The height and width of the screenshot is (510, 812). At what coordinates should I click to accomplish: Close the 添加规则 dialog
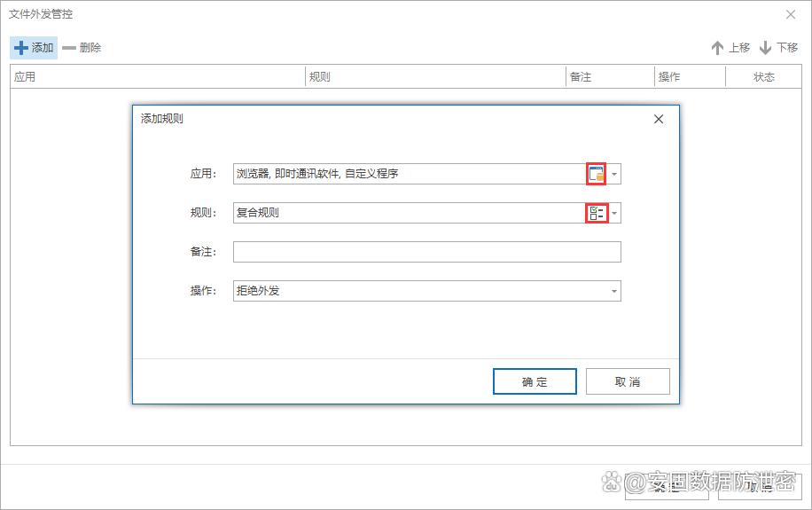click(659, 119)
